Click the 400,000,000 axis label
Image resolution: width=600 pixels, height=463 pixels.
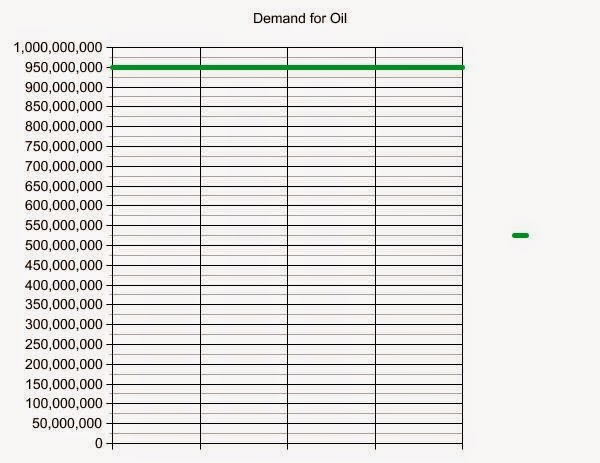click(x=64, y=285)
